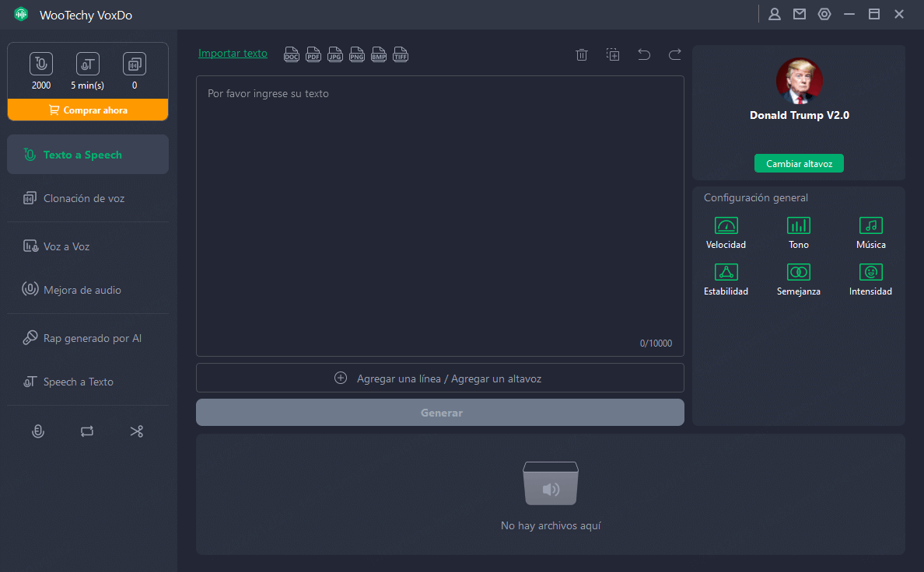Click the Importar texto link
The width and height of the screenshot is (924, 572).
[233, 54]
